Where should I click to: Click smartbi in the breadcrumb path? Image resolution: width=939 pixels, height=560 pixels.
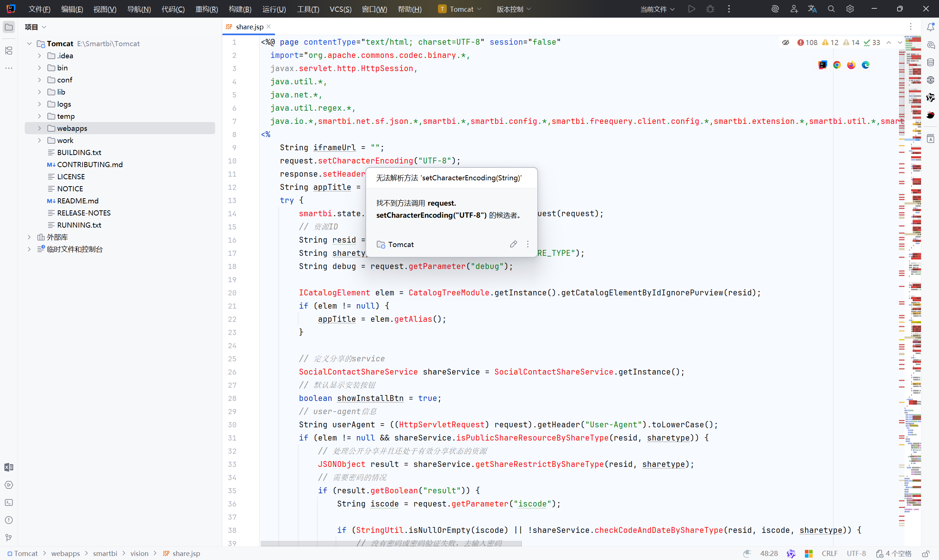pos(105,553)
